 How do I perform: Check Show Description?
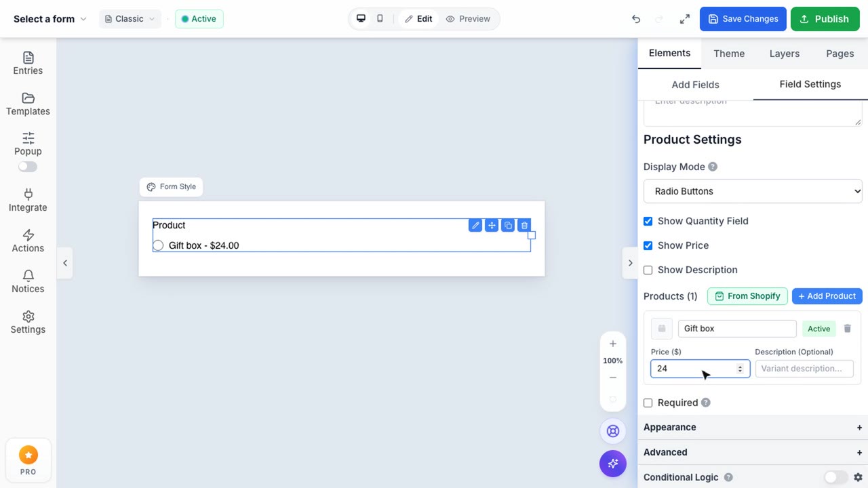pyautogui.click(x=648, y=270)
